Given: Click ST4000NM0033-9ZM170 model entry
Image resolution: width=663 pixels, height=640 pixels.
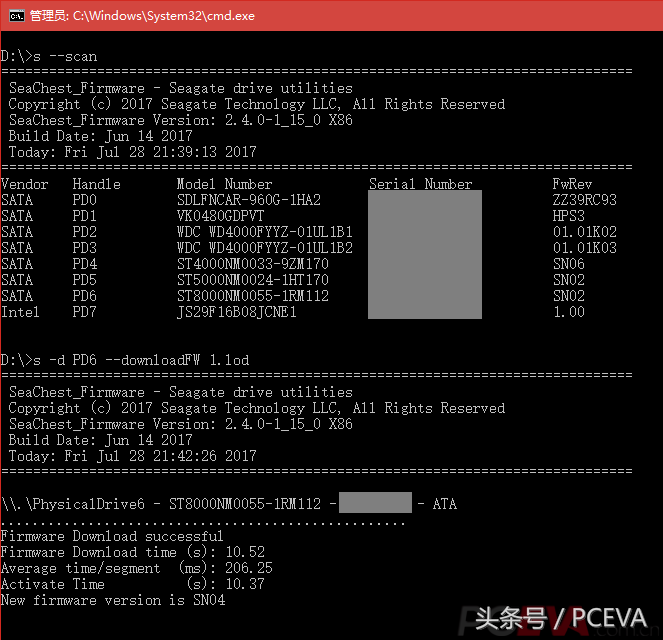Looking at the screenshot, I should pos(253,264).
